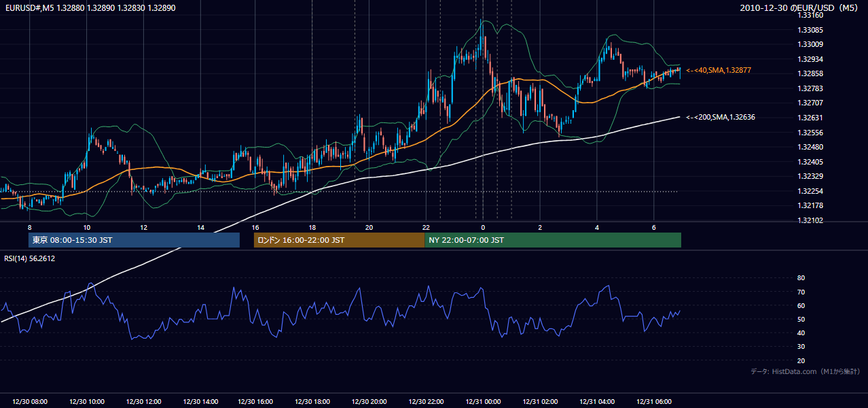Click the white 200 SMA label 1.32636
The image size is (868, 408).
click(x=721, y=117)
